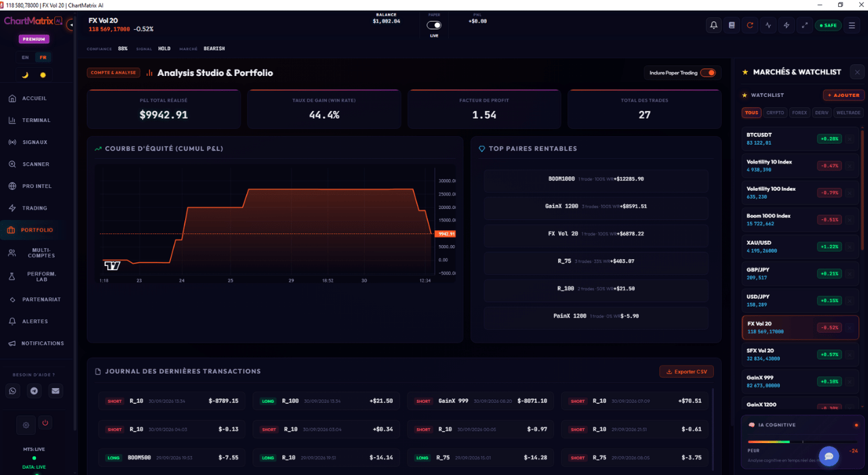Open the chat bubble support button
The height and width of the screenshot is (475, 868).
829,456
